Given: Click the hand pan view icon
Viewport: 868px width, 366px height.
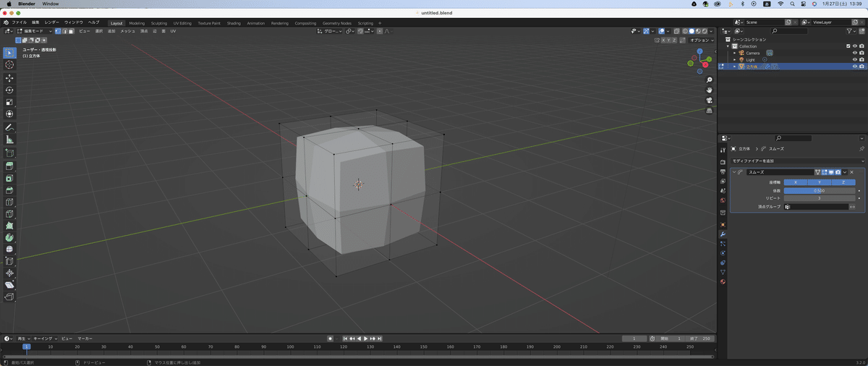Looking at the screenshot, I should pos(710,90).
